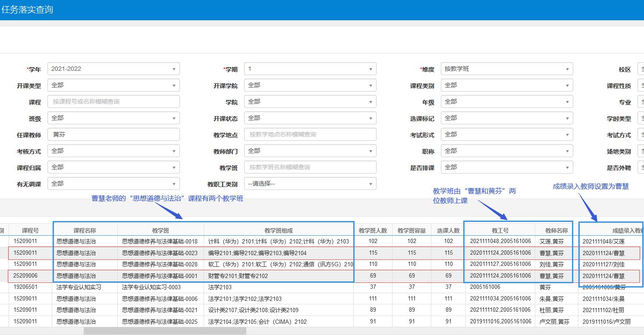Expand the 学期 dropdown
The width and height of the screenshot is (644, 335).
(x=310, y=69)
